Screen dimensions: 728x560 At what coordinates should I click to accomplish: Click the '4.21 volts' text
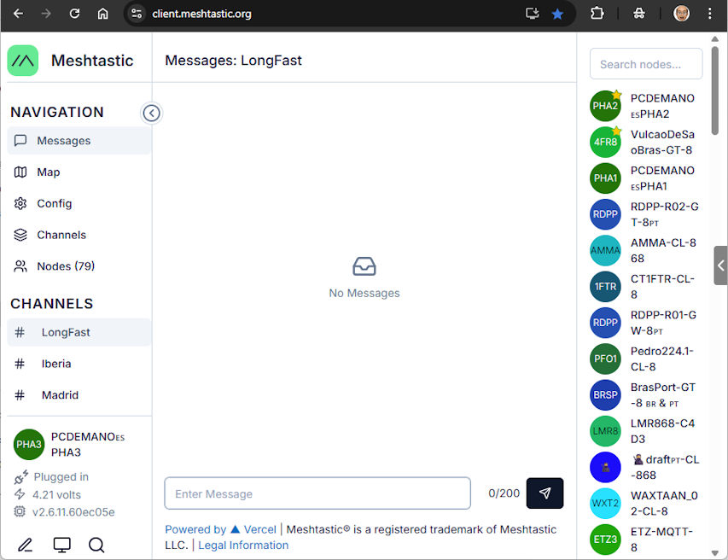coord(56,495)
